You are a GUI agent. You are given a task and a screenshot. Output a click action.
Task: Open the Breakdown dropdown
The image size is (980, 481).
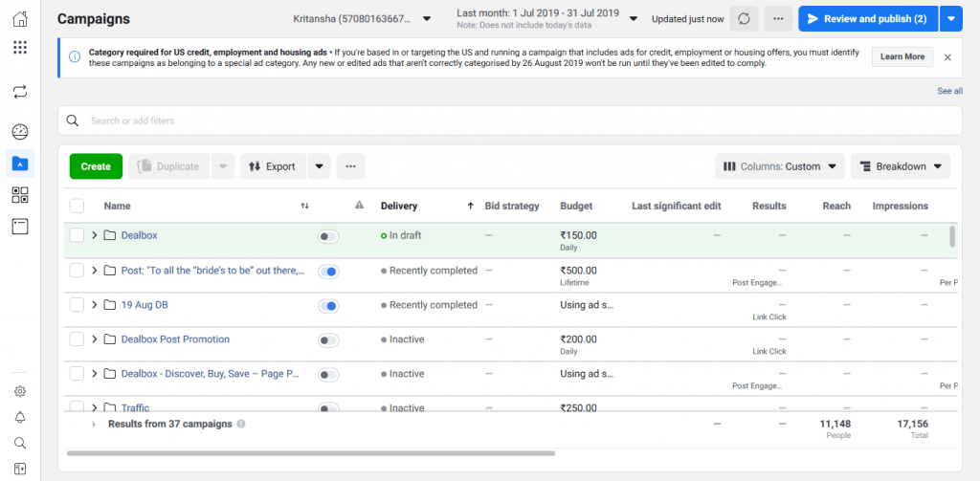coord(901,166)
